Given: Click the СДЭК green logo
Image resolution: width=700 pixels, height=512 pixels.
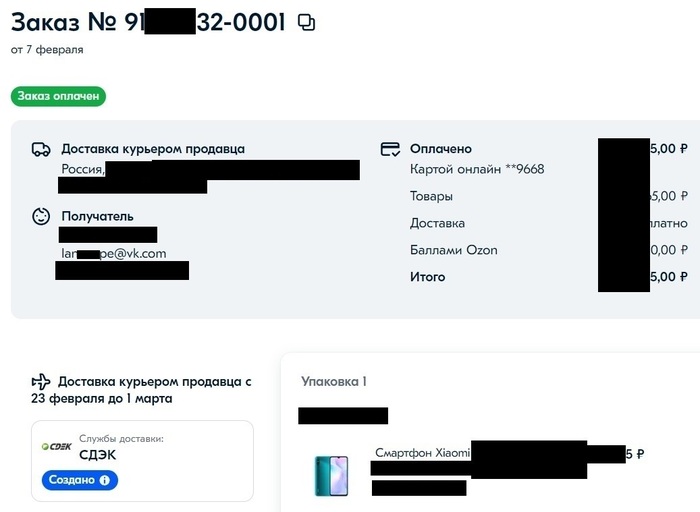Looking at the screenshot, I should 56,447.
